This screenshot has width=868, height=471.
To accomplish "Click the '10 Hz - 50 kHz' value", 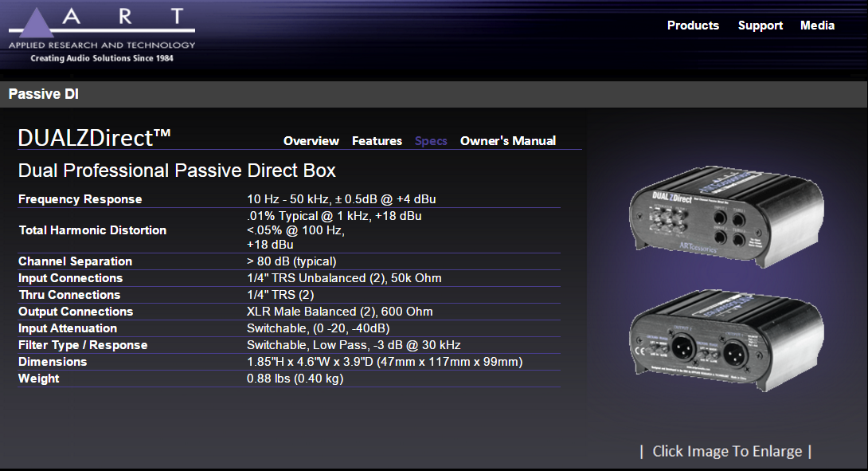I will pos(341,199).
